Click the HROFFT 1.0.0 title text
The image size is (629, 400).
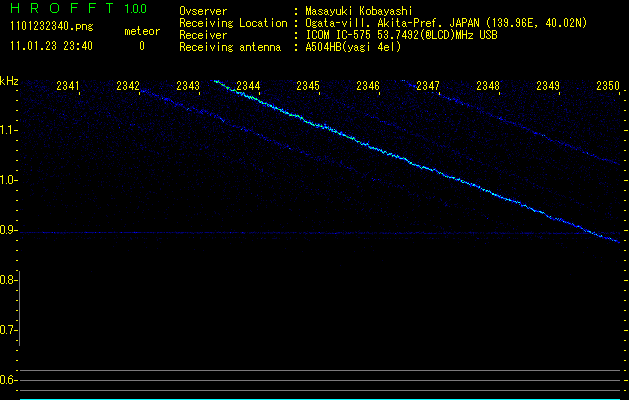pyautogui.click(x=79, y=8)
